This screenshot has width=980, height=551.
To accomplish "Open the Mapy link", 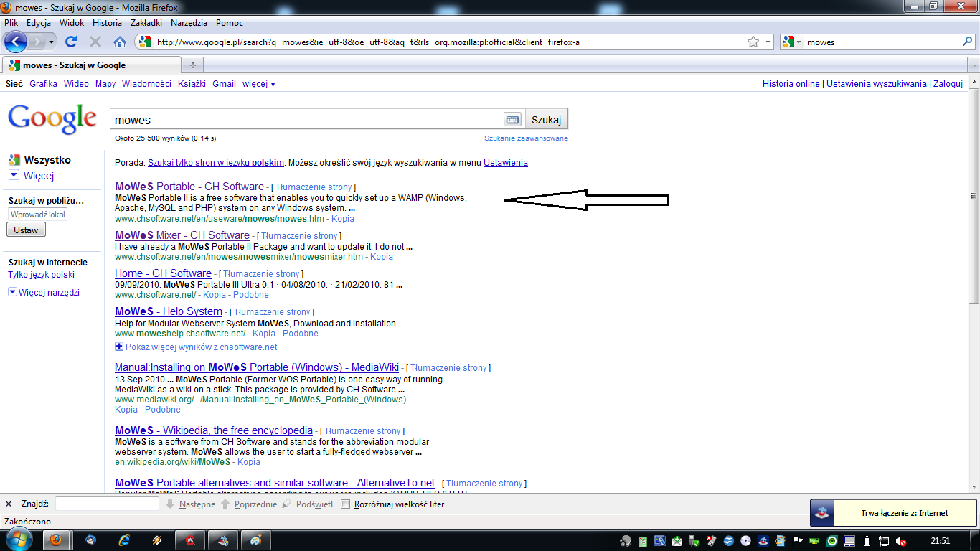I will click(x=105, y=84).
